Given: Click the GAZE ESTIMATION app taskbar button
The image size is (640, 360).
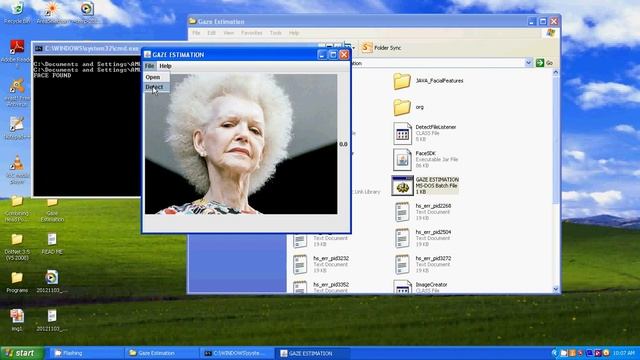Looking at the screenshot, I should [313, 353].
